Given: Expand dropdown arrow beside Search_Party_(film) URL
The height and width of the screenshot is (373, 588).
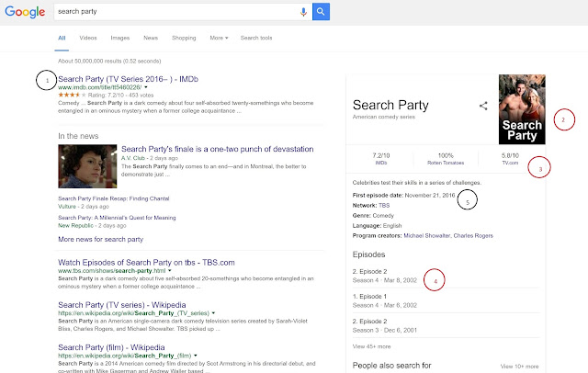Looking at the screenshot, I should coord(196,356).
